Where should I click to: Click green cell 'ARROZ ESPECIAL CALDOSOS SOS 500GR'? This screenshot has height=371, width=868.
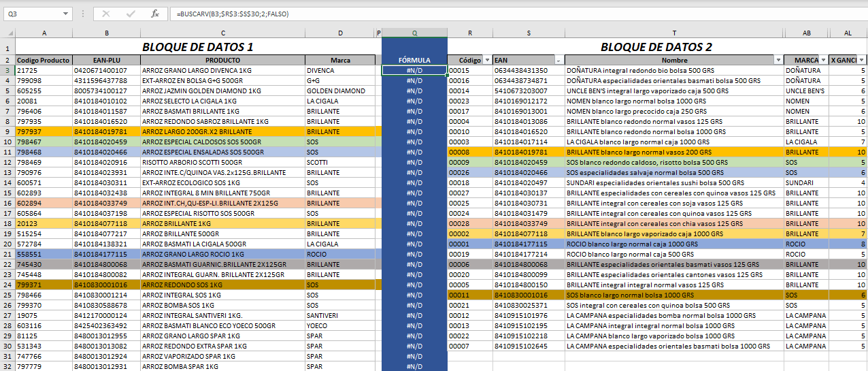coord(222,142)
